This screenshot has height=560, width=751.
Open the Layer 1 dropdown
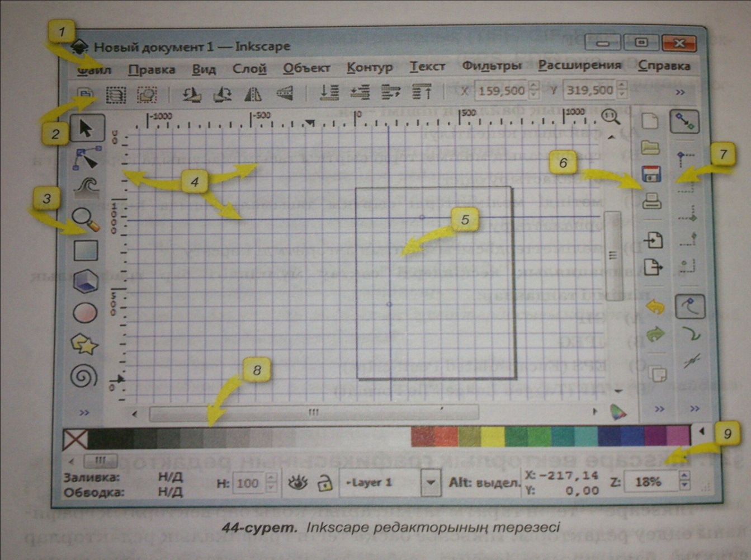(x=430, y=482)
